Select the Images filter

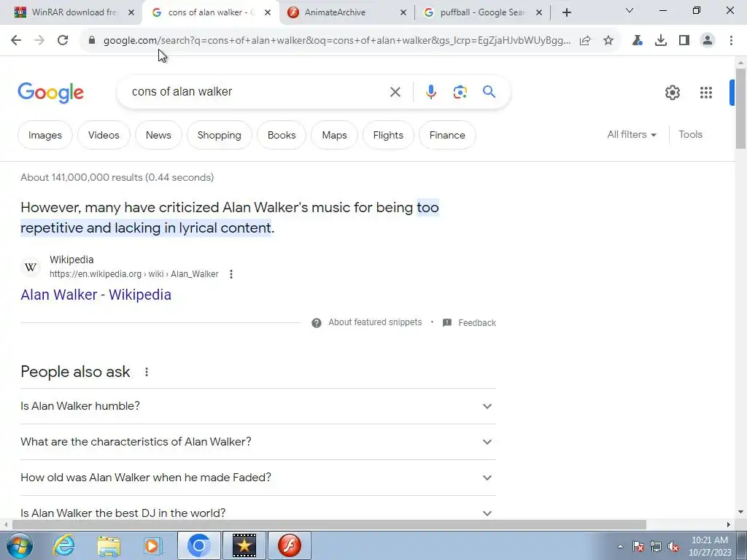coord(44,135)
